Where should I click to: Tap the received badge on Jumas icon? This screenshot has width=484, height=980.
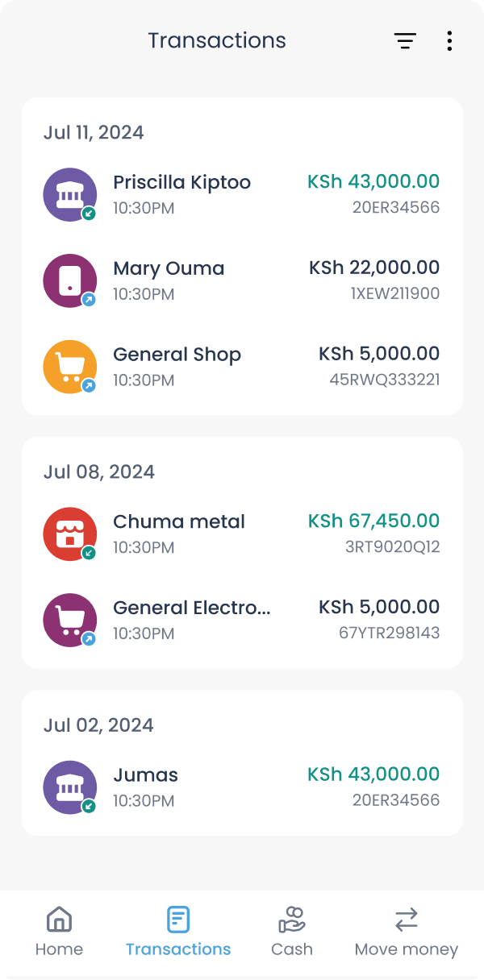[x=89, y=806]
